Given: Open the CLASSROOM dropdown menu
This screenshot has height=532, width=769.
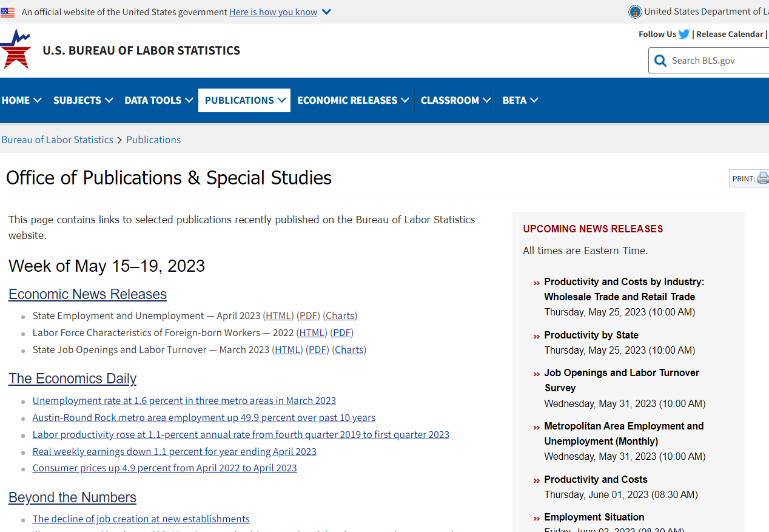Looking at the screenshot, I should coord(455,100).
